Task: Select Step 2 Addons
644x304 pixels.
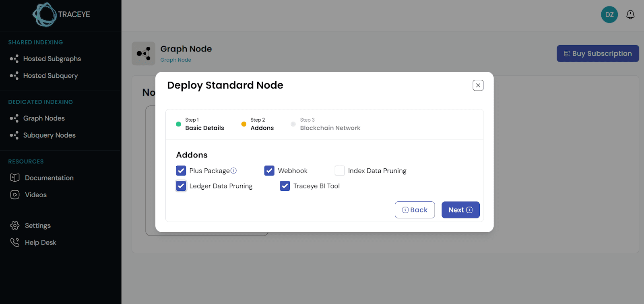Action: click(258, 124)
